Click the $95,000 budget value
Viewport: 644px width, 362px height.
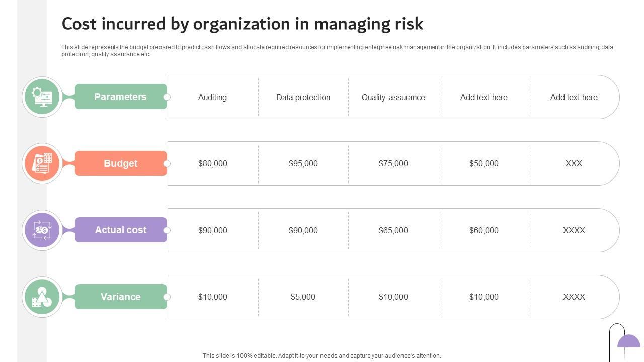(x=303, y=163)
